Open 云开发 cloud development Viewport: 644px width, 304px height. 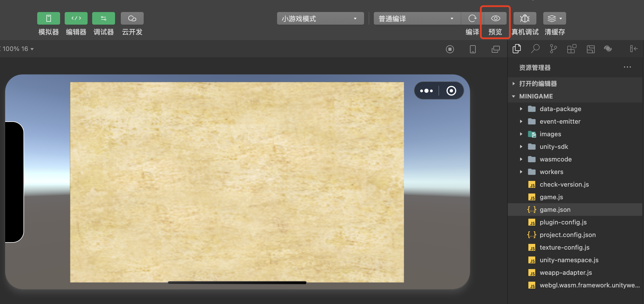click(132, 18)
